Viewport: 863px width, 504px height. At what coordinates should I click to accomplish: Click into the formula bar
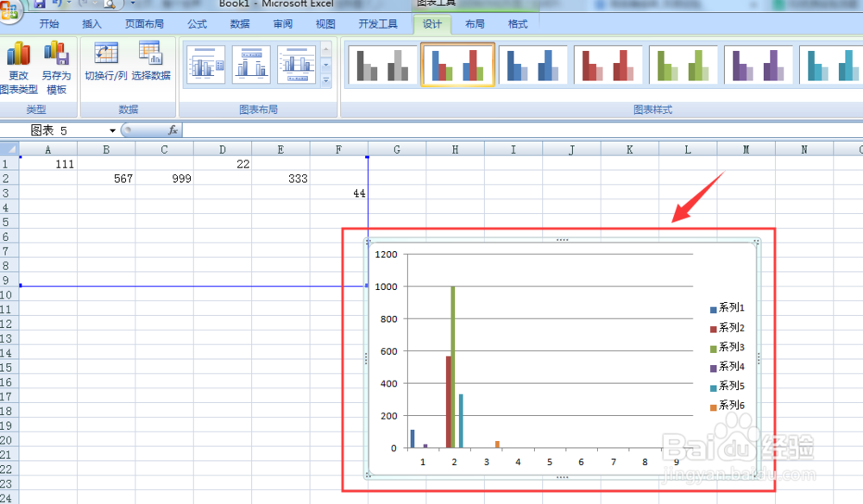pyautogui.click(x=522, y=130)
